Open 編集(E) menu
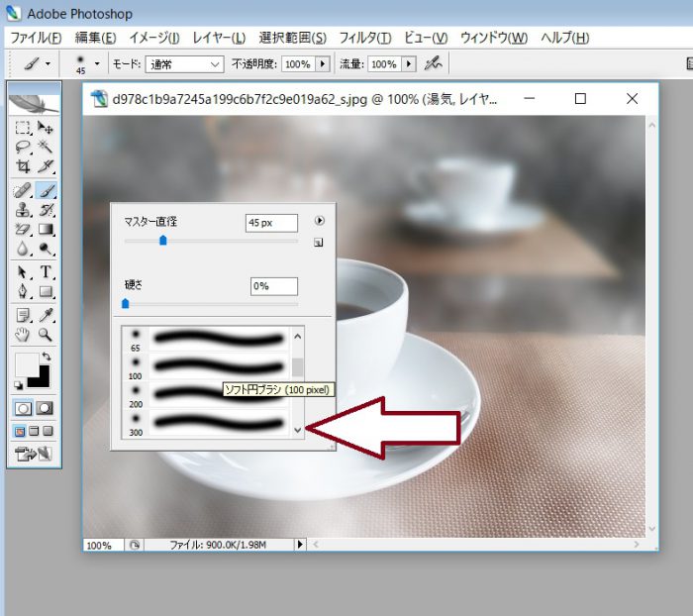Viewport: 693px width, 616px height. [95, 38]
